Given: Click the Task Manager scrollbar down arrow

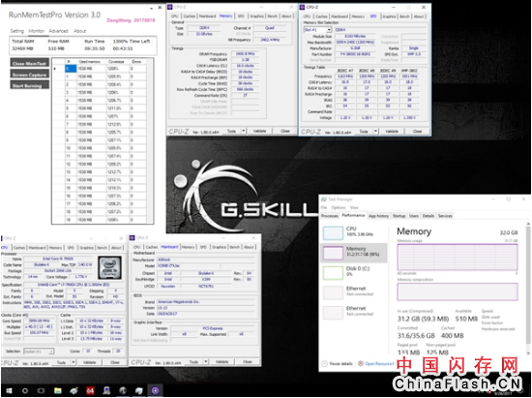Looking at the screenshot, I should tap(528, 353).
